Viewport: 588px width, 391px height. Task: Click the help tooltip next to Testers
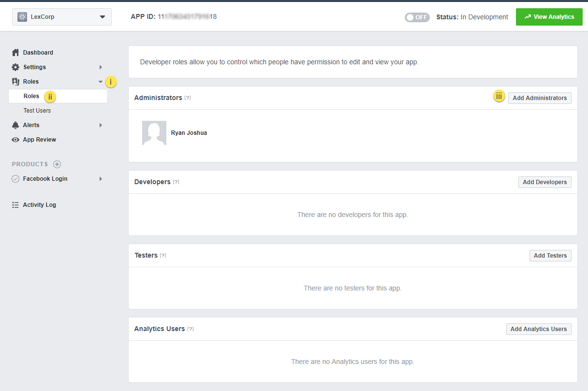point(163,256)
